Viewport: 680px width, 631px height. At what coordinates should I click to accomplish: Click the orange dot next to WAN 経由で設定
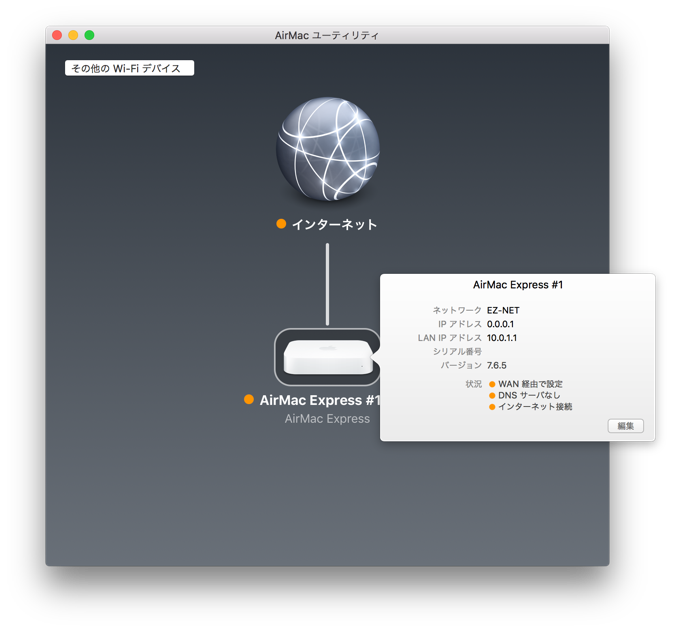point(492,384)
